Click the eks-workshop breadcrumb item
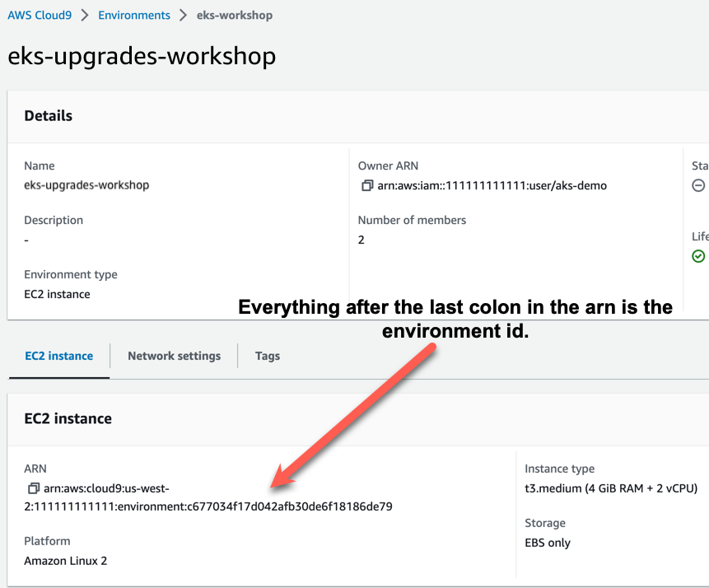Screen dimensions: 709x588 [234, 15]
